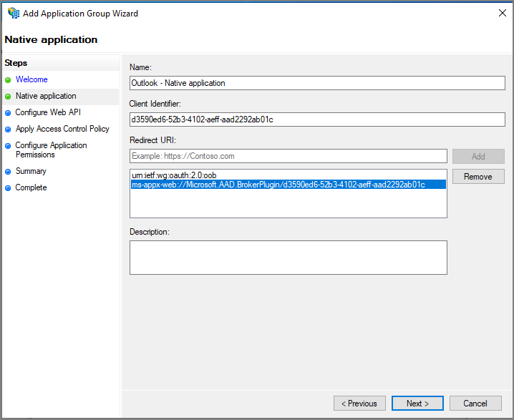Click the blue Summary step bullet
The height and width of the screenshot is (420, 514).
coord(8,171)
